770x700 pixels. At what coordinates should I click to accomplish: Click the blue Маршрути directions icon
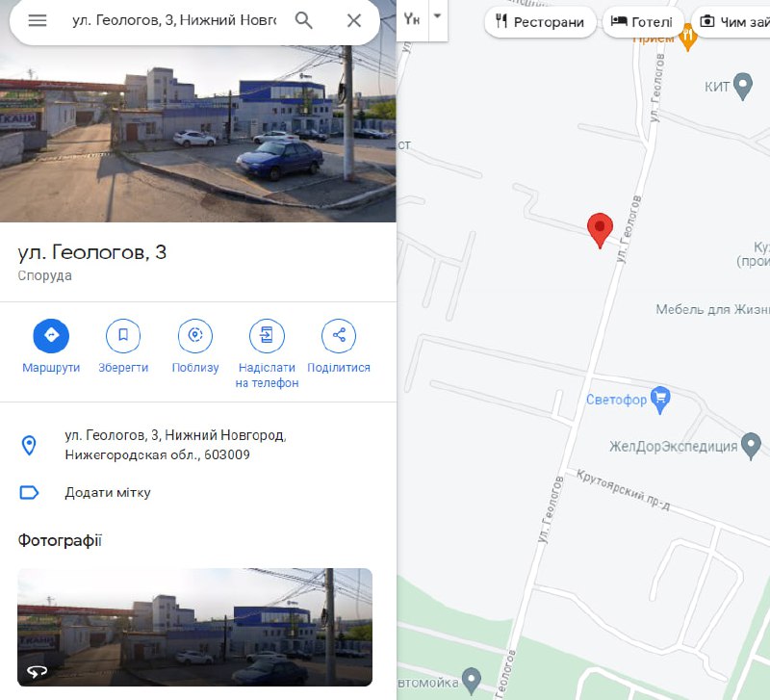51,336
